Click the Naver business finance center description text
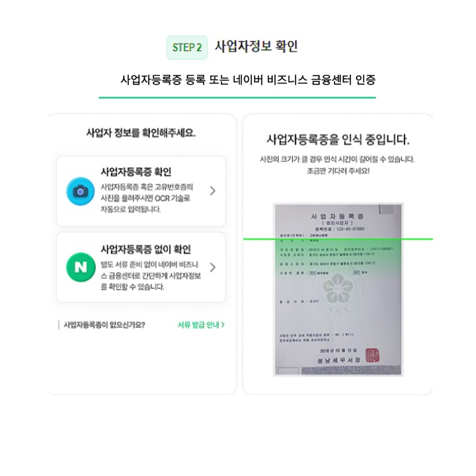Viewport: 476px width, 476px height. [x=151, y=276]
